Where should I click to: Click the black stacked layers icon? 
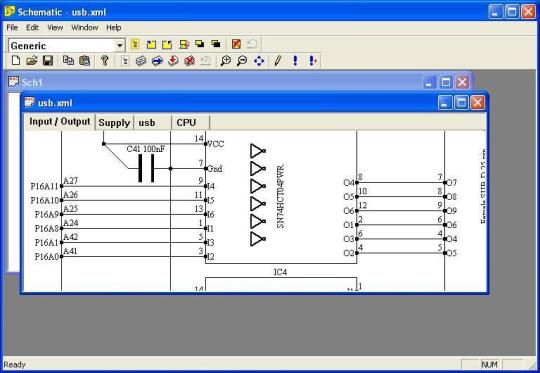pyautogui.click(x=216, y=44)
